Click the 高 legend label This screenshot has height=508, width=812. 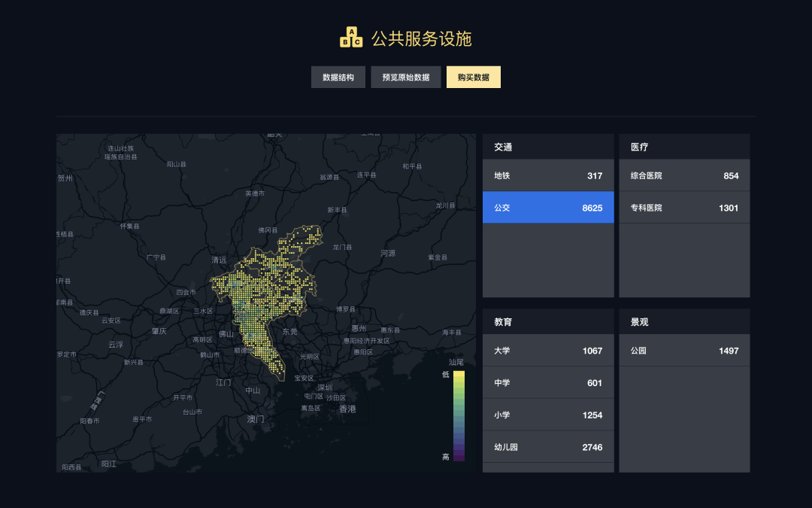(x=446, y=457)
